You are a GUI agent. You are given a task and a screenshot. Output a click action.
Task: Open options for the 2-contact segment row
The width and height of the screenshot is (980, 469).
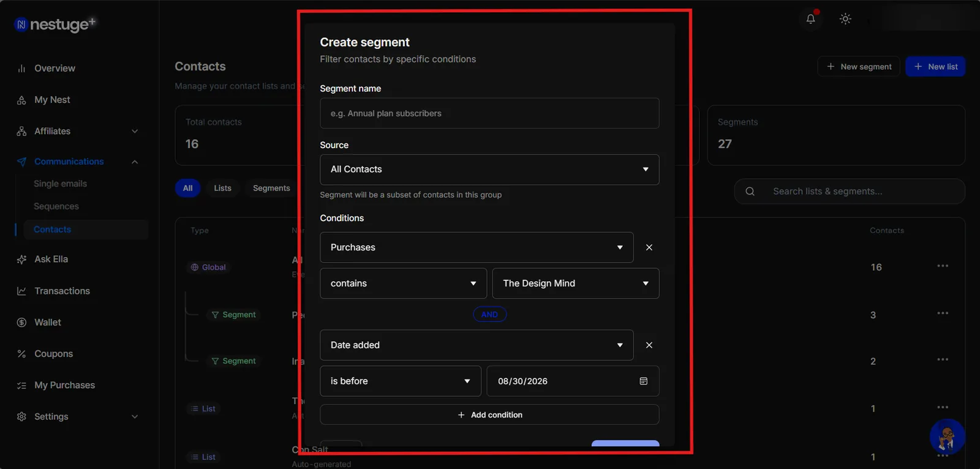pos(942,360)
